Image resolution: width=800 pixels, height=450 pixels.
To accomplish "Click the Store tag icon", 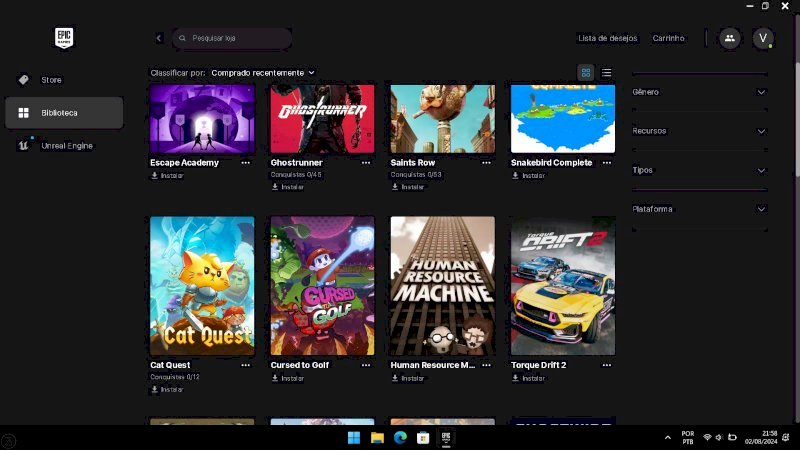I will [23, 80].
